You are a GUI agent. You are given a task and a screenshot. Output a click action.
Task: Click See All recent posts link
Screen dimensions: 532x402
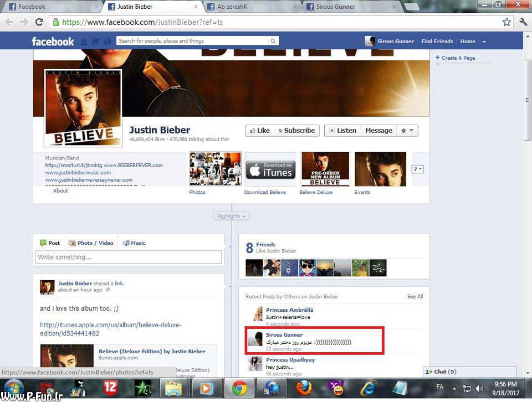coord(415,296)
